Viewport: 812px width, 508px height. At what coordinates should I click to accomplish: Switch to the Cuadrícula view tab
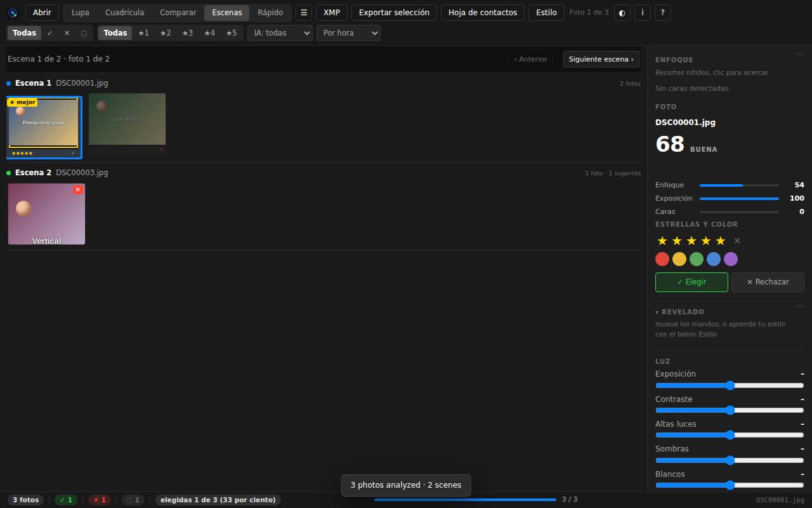coord(124,13)
